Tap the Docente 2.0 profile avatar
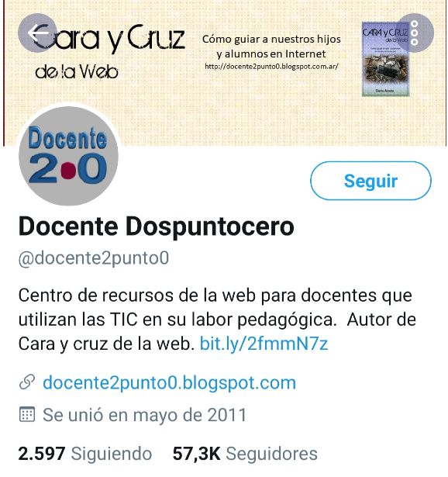Viewport: 448px width, 477px height. coord(68,156)
